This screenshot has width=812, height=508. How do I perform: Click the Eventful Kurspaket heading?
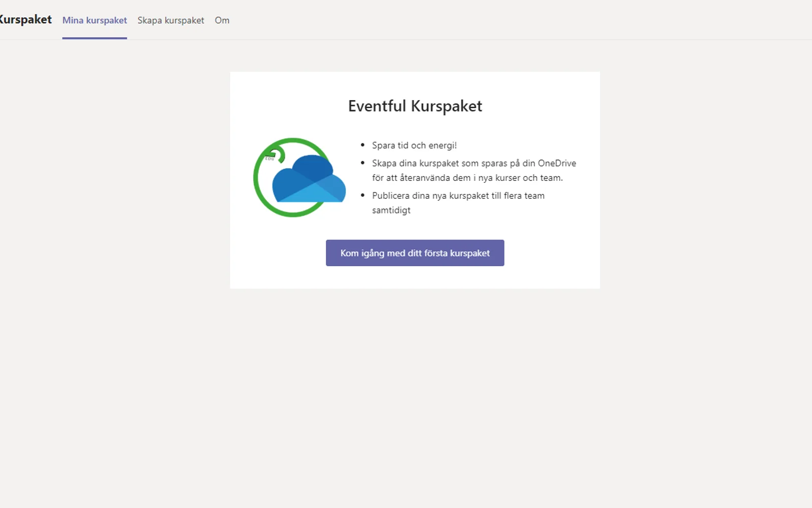(x=415, y=106)
